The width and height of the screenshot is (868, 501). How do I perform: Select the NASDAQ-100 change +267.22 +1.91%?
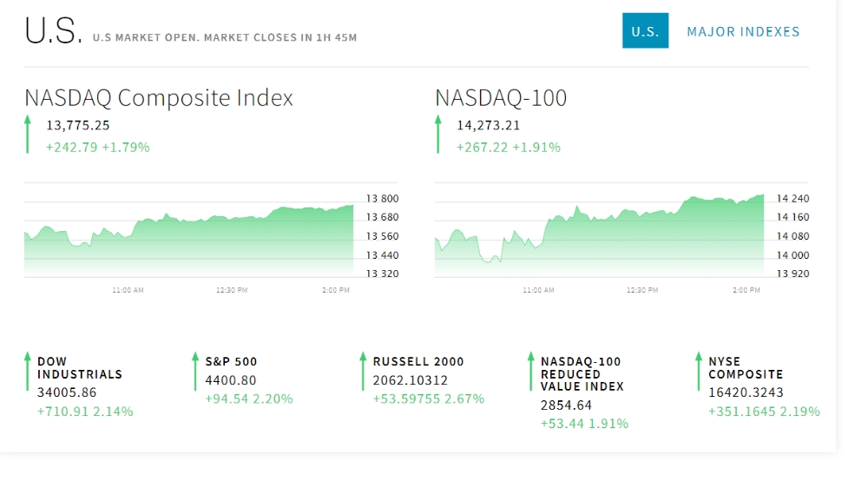tap(508, 148)
